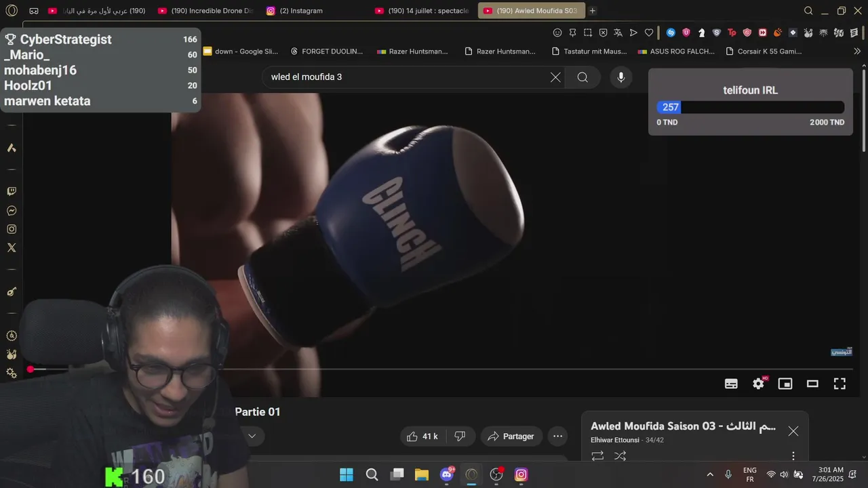Click the emoji smiley toolbar icon
868x488 pixels.
coord(557,33)
